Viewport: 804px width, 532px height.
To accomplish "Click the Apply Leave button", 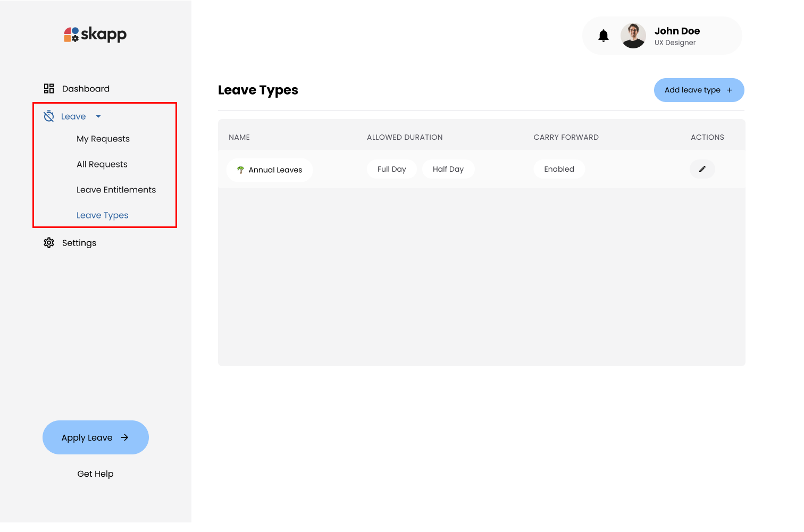I will tap(95, 437).
